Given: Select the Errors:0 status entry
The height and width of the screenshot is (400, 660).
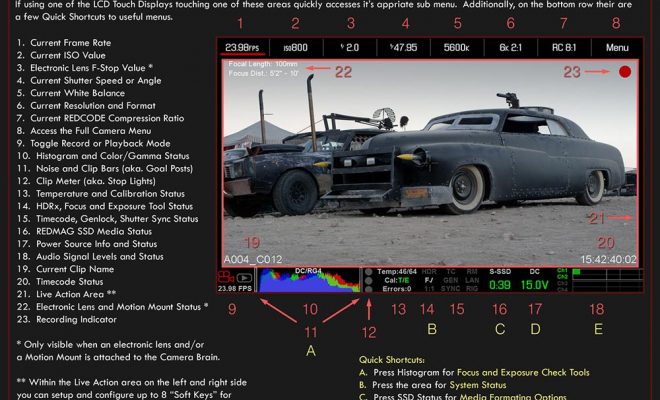Looking at the screenshot, I should tap(397, 289).
